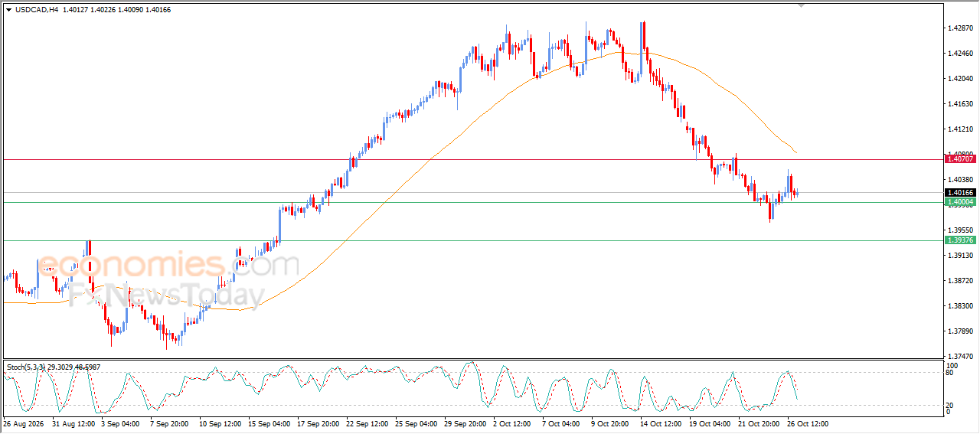
Task: Click the 22 Sep 12:00 time label
Action: point(368,423)
